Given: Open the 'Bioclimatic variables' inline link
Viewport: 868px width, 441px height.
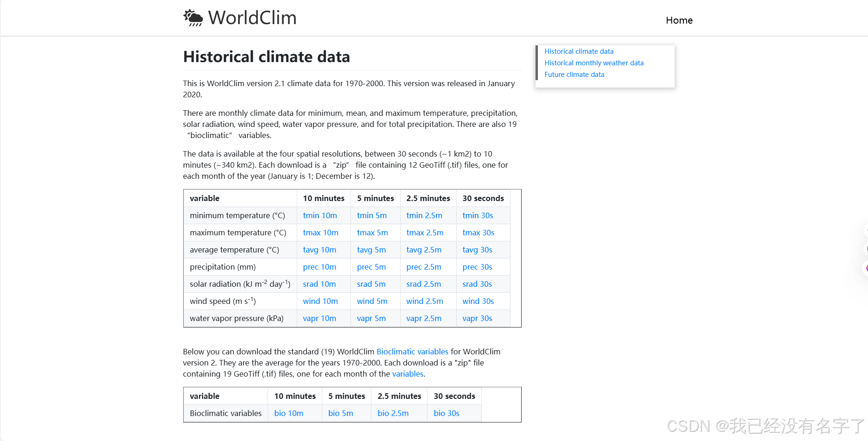Looking at the screenshot, I should (x=412, y=352).
